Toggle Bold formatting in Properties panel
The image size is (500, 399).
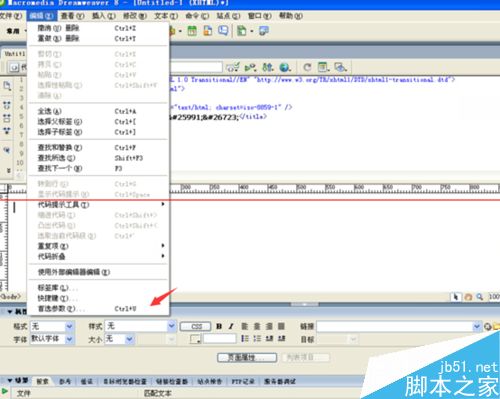(219, 326)
